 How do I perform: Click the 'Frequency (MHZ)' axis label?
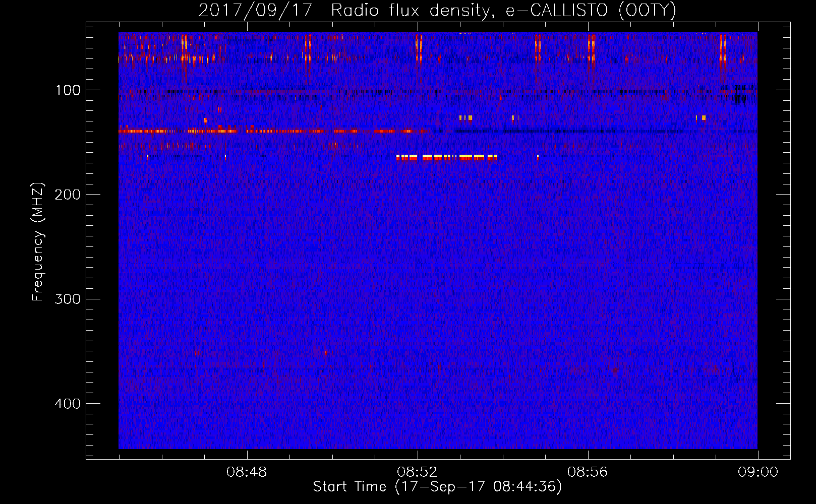tap(38, 242)
